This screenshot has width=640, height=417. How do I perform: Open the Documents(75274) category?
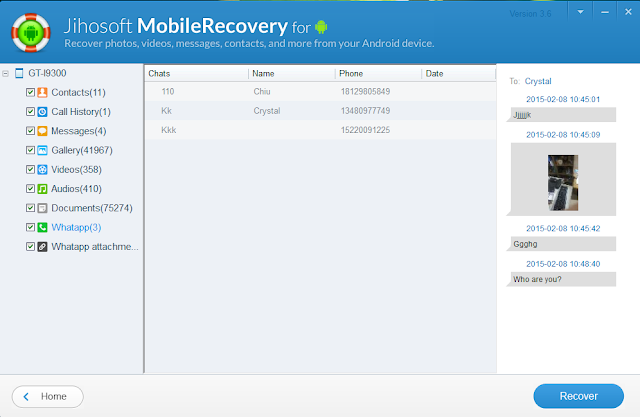92,208
